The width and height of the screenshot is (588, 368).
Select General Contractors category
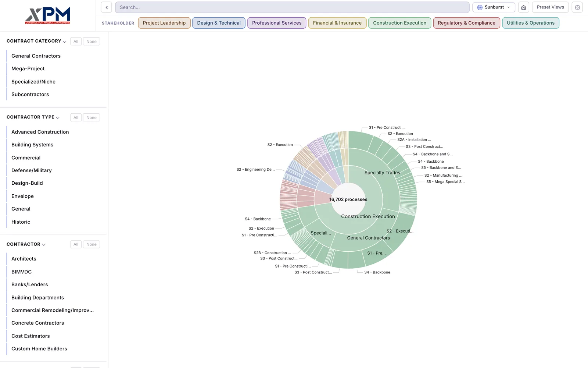[x=36, y=56]
